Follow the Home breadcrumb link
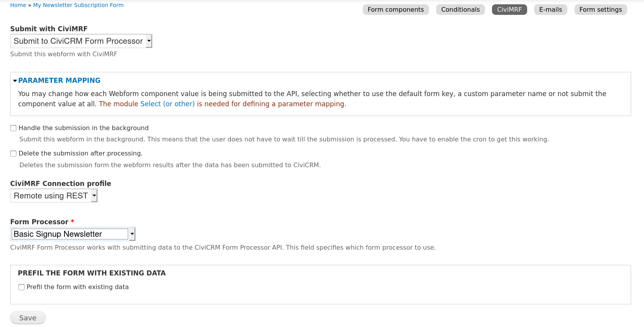 [x=18, y=5]
